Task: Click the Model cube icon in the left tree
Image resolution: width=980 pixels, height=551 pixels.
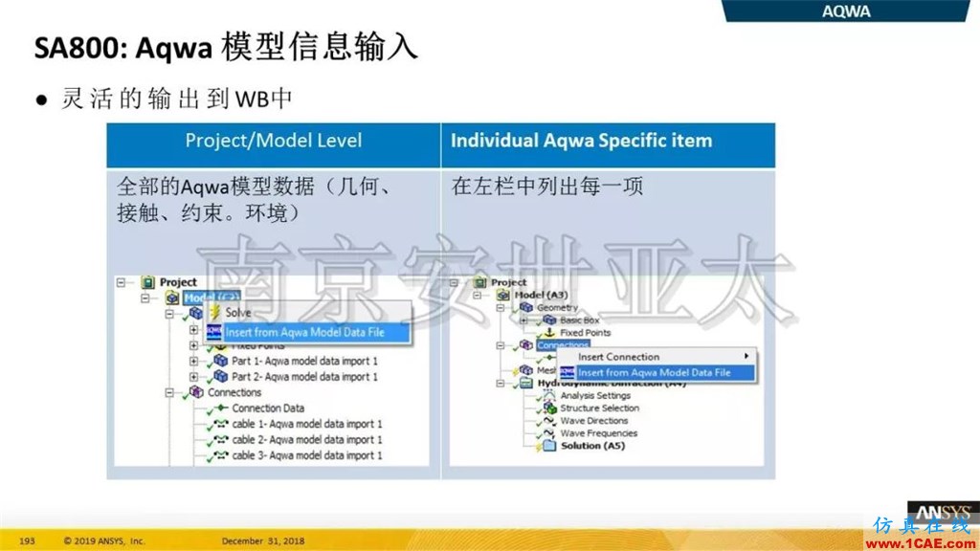Action: pos(172,298)
